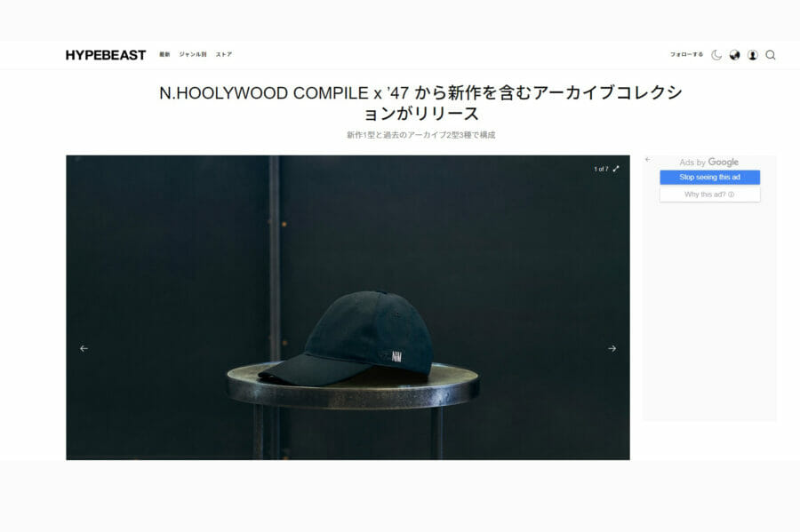Expand the ジャンル別 navigation menu

point(192,54)
